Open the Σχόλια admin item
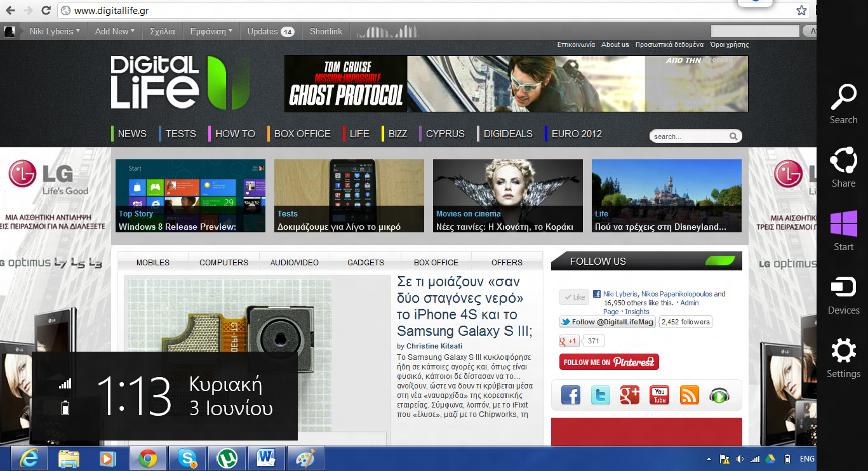The image size is (868, 471). (163, 31)
